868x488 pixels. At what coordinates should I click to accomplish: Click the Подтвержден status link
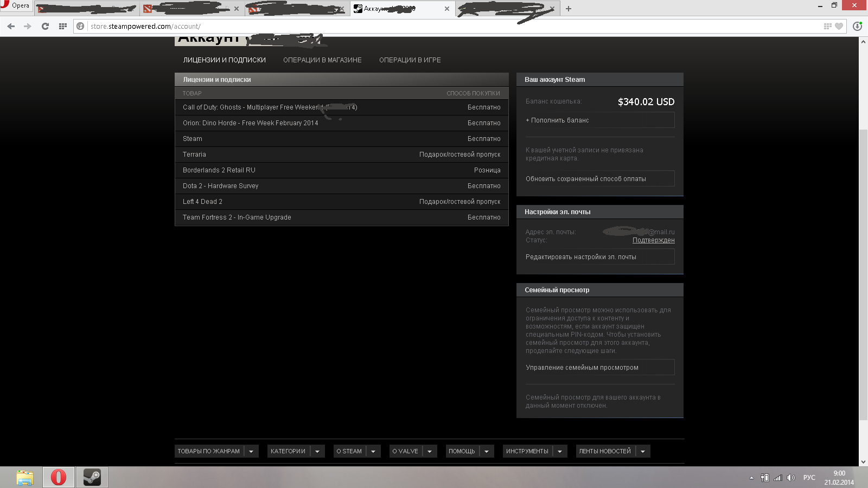click(653, 240)
